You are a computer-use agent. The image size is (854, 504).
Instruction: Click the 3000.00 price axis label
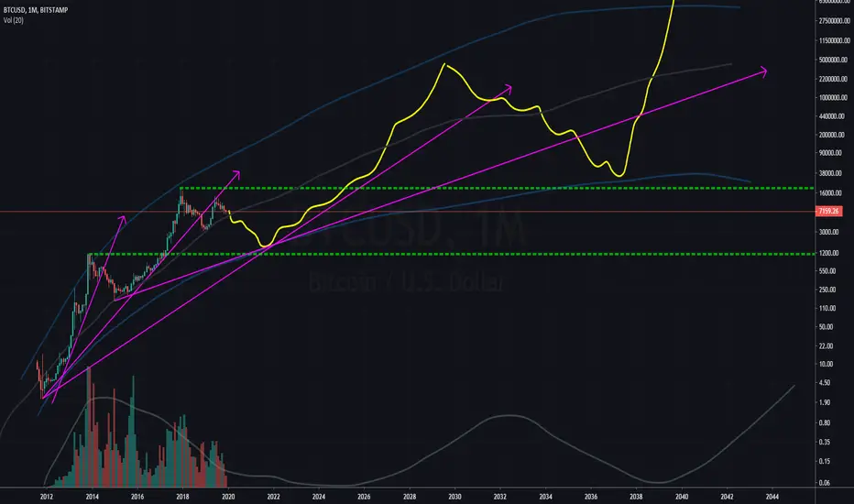(829, 232)
